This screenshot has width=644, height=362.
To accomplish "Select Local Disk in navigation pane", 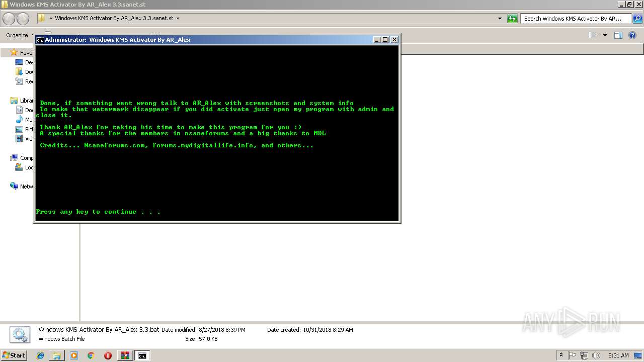I will click(x=25, y=167).
